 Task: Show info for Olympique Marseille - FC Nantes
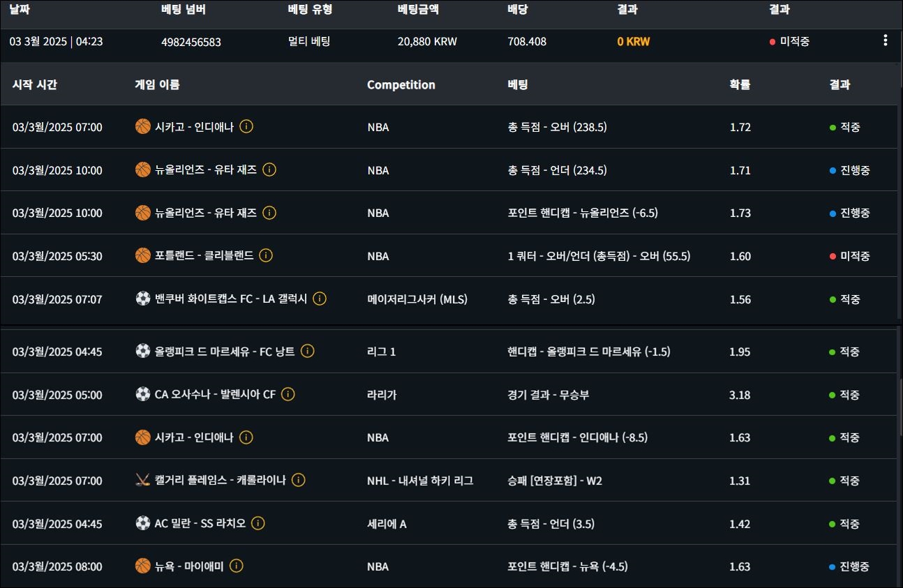tap(307, 351)
